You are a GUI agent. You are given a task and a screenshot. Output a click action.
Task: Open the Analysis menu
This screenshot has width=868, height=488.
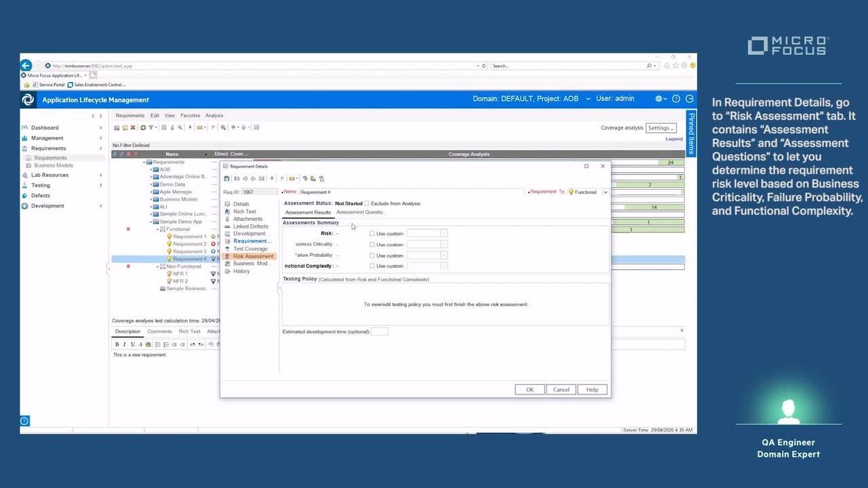pos(214,116)
